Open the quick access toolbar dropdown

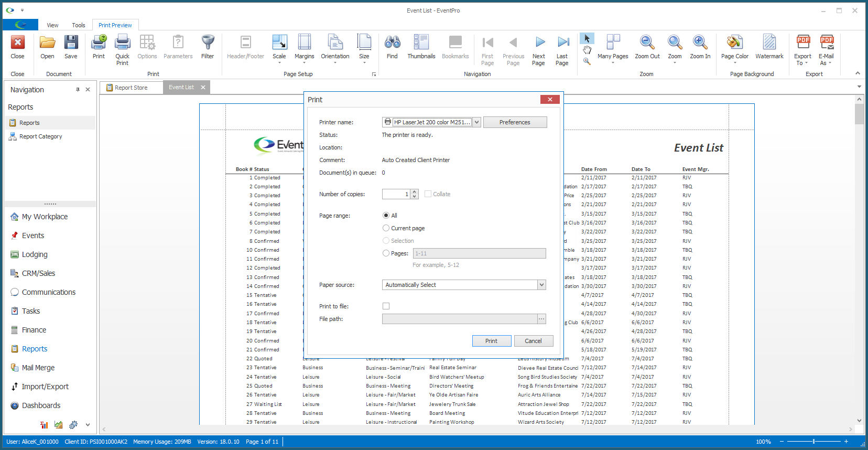coord(22,10)
